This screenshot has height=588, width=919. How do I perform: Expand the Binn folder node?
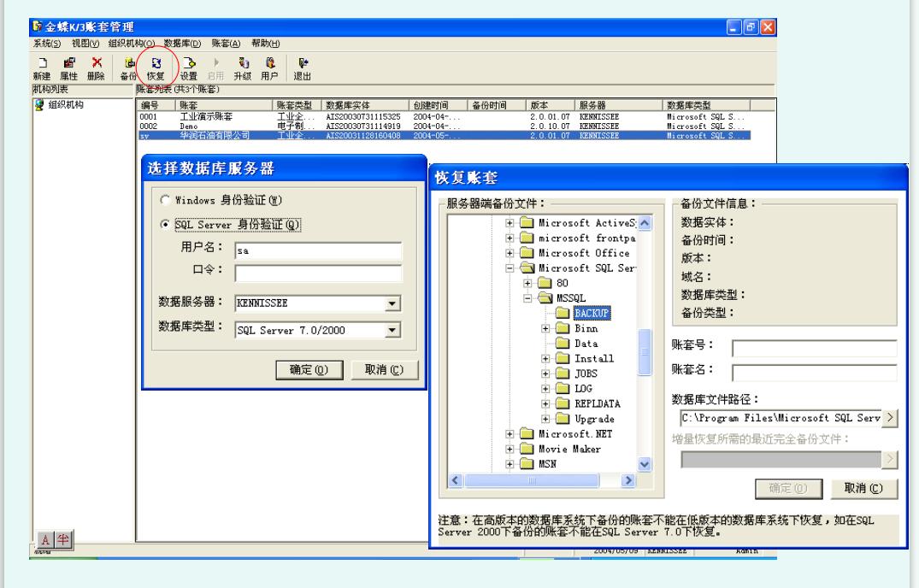pos(545,328)
